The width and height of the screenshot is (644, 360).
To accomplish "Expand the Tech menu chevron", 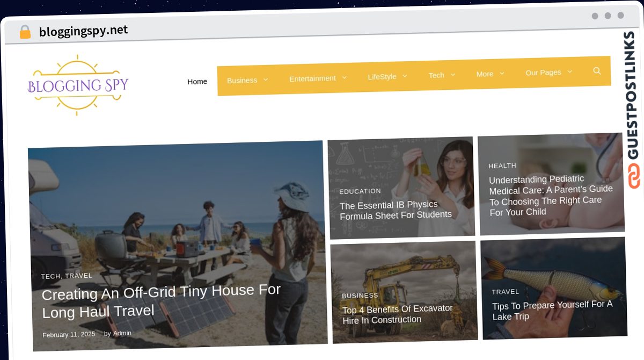I will tap(452, 75).
